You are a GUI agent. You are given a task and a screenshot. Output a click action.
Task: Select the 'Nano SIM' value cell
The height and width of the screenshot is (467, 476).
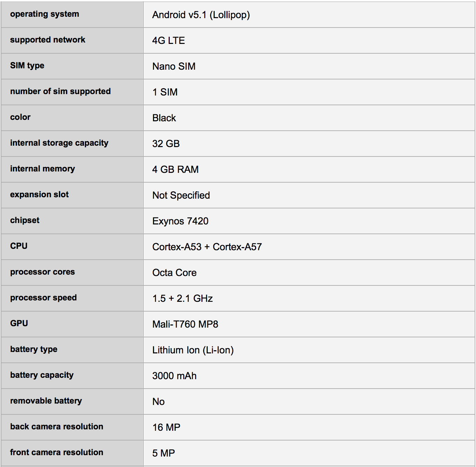coord(174,66)
